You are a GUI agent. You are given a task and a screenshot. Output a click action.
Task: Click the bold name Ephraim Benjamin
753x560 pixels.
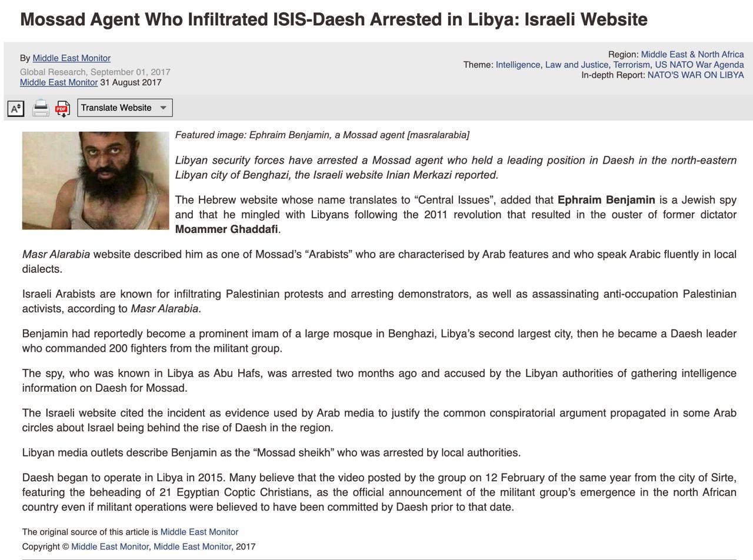[x=606, y=200]
